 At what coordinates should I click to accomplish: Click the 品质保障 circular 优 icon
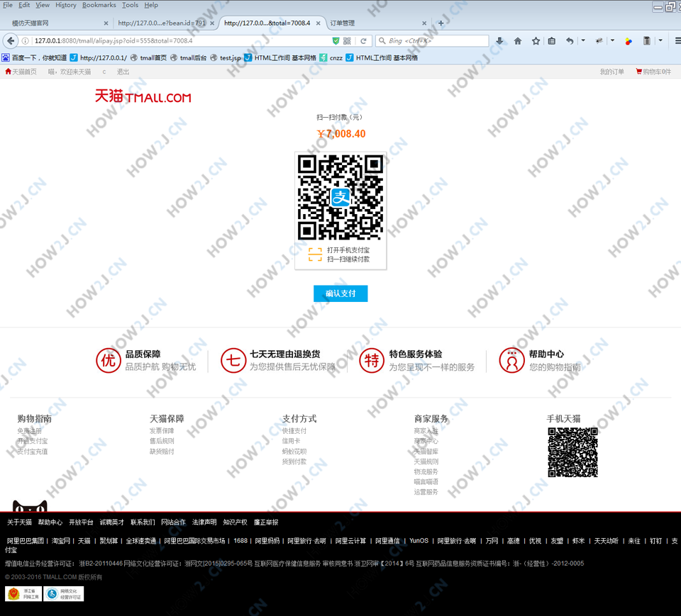coord(108,360)
